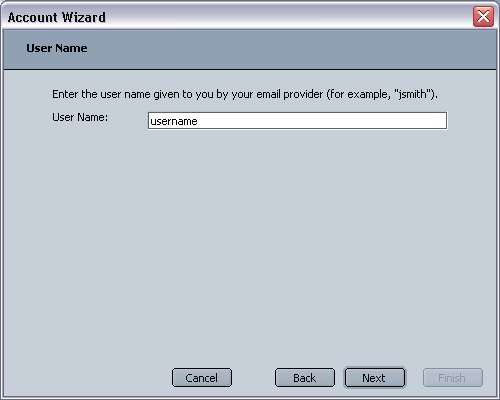The height and width of the screenshot is (400, 500).
Task: Return to the prior wizard page
Action: tap(305, 378)
